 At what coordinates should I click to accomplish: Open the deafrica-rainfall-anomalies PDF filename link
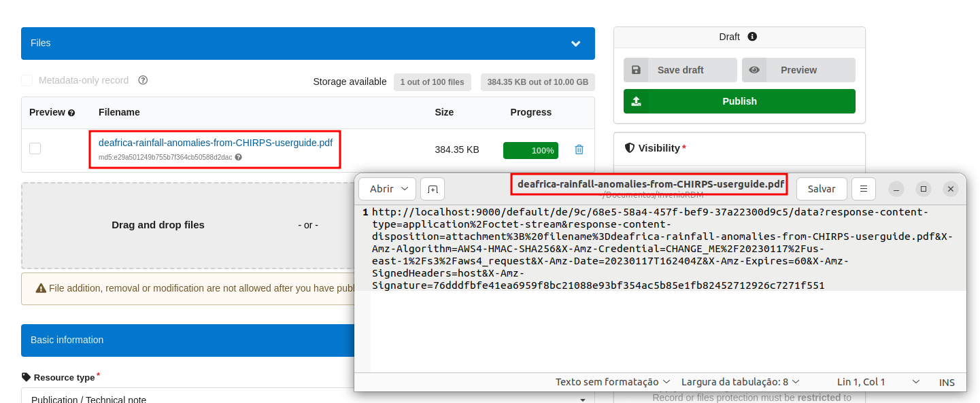217,142
